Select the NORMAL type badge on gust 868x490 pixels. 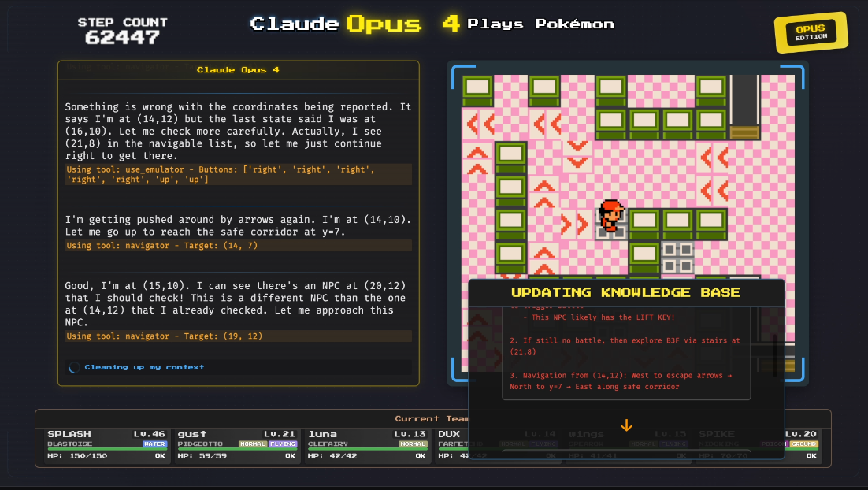tap(253, 444)
